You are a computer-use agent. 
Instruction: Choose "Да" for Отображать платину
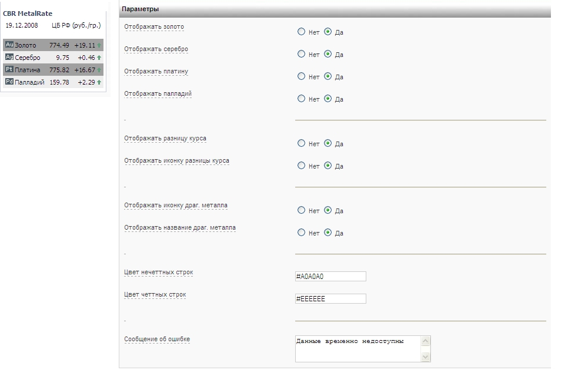[x=328, y=76]
